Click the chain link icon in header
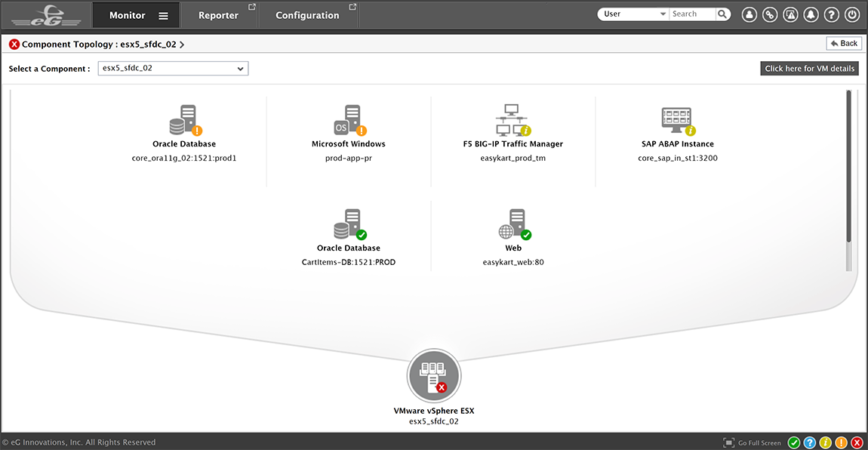 769,15
